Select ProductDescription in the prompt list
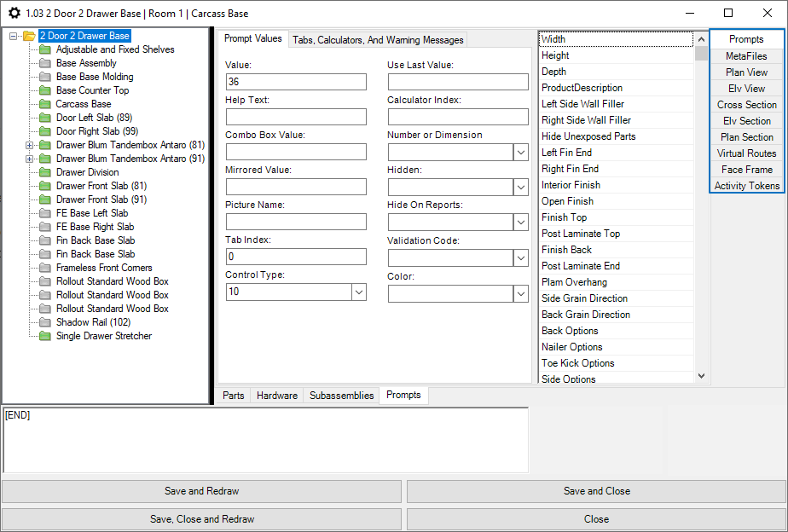 [x=616, y=88]
